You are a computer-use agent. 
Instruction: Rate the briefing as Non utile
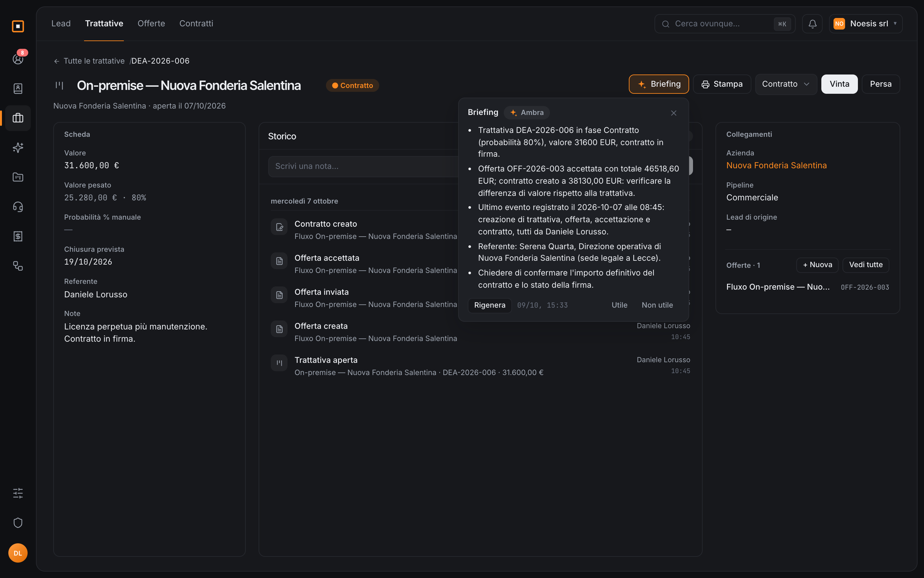[x=657, y=305]
